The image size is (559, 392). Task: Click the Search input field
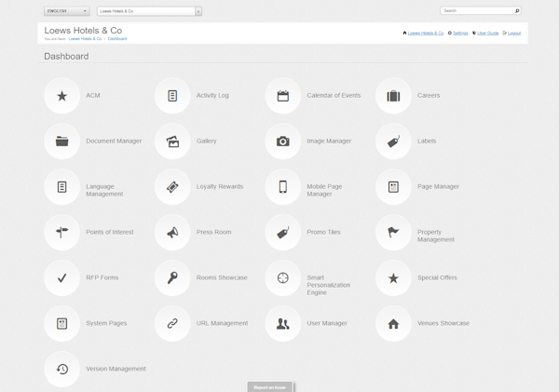(477, 11)
